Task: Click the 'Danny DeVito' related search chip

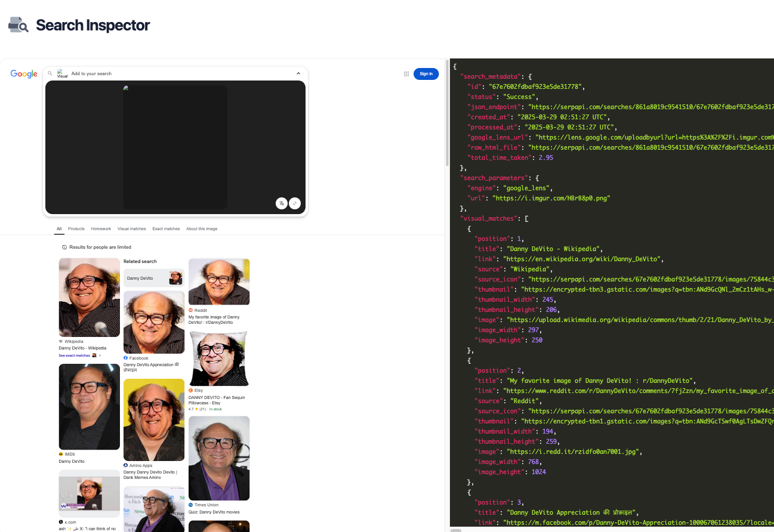Action: coord(154,278)
